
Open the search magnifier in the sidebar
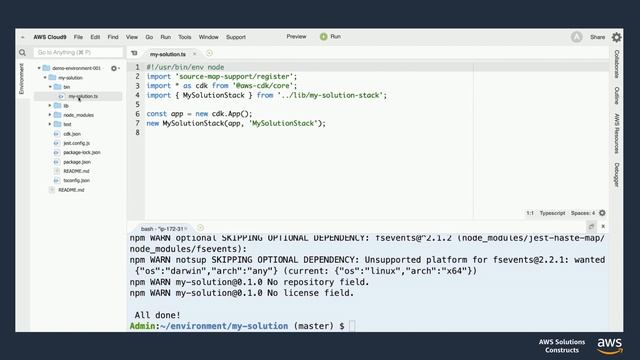(22, 53)
